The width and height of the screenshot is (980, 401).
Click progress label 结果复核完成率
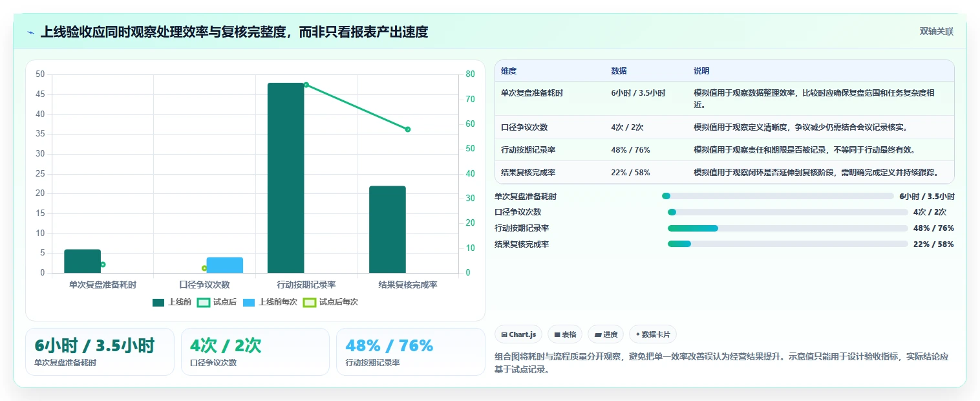pos(522,244)
